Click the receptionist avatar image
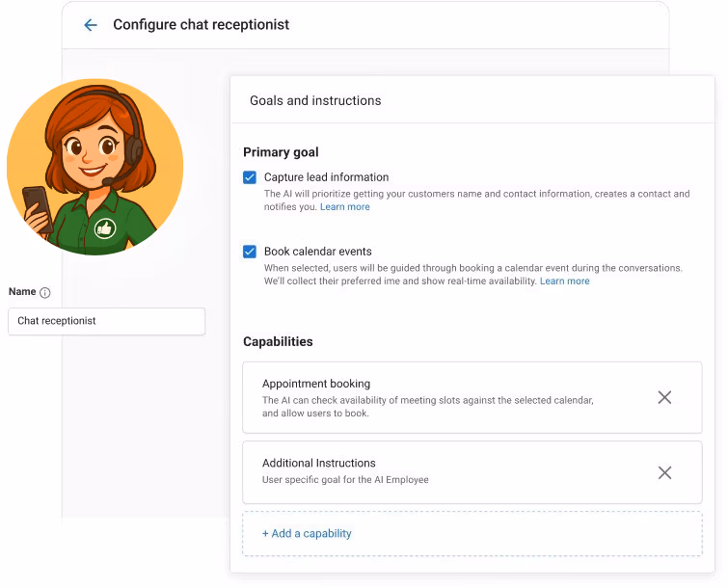The height and width of the screenshot is (588, 728). coord(94,167)
